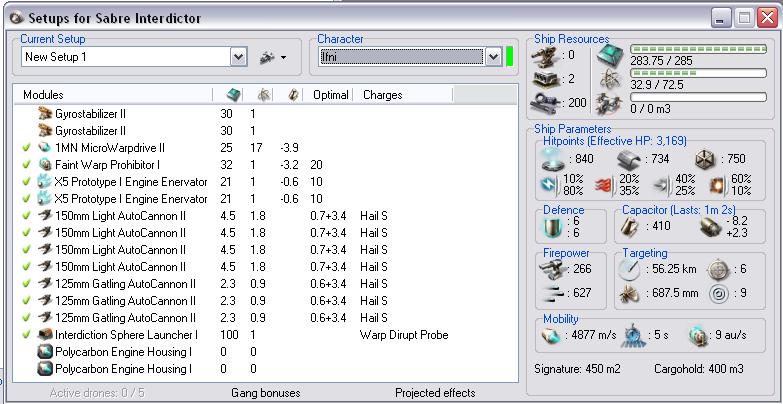
Task: Click the Ifni character name field
Action: tap(401, 57)
